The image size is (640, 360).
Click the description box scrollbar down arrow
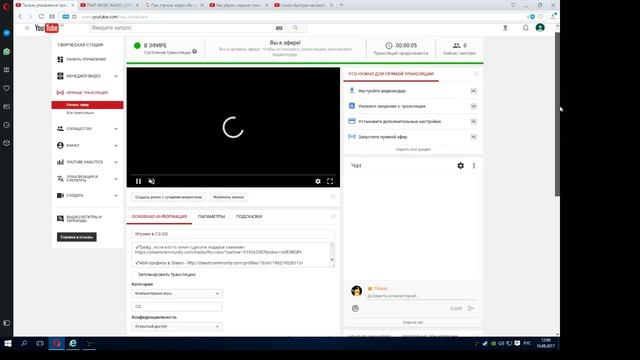(x=332, y=260)
